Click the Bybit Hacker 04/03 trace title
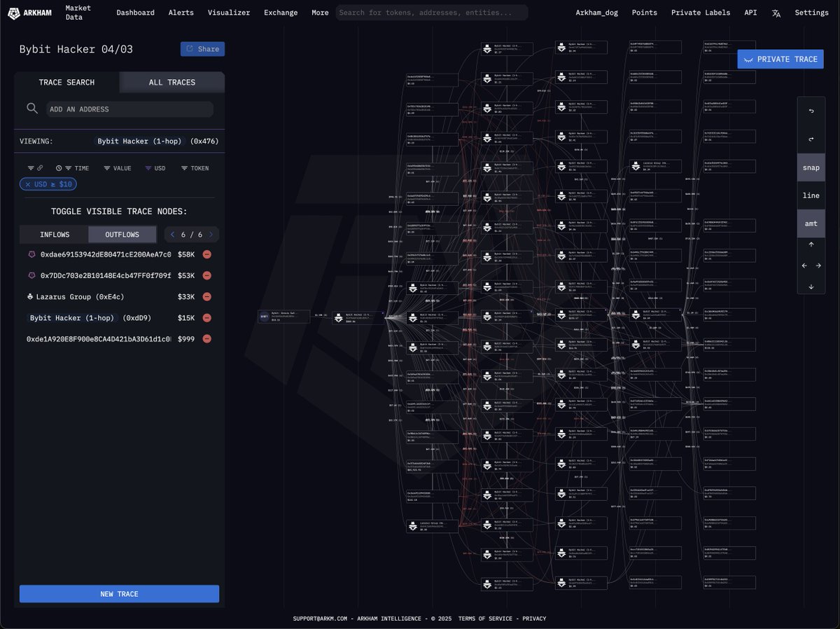Viewport: 840px width, 629px height. (x=76, y=49)
